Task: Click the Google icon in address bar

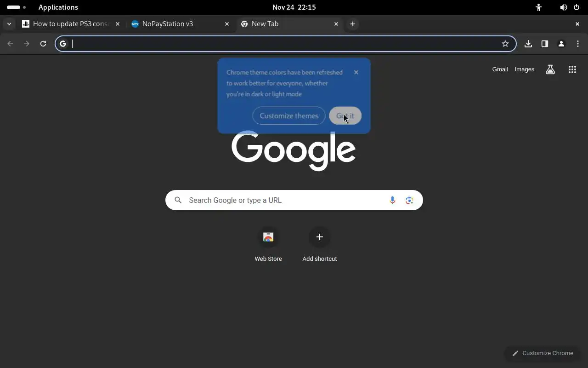Action: coord(63,44)
